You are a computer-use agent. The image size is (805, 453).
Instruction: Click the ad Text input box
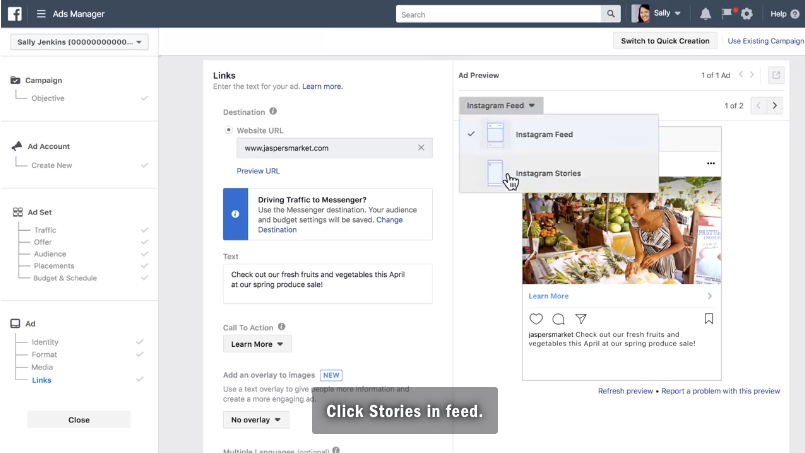328,284
